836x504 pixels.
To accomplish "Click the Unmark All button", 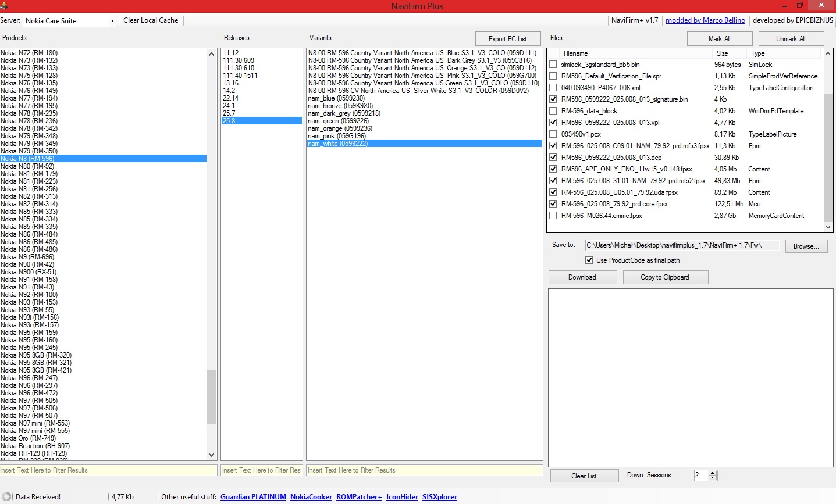I will [x=791, y=38].
